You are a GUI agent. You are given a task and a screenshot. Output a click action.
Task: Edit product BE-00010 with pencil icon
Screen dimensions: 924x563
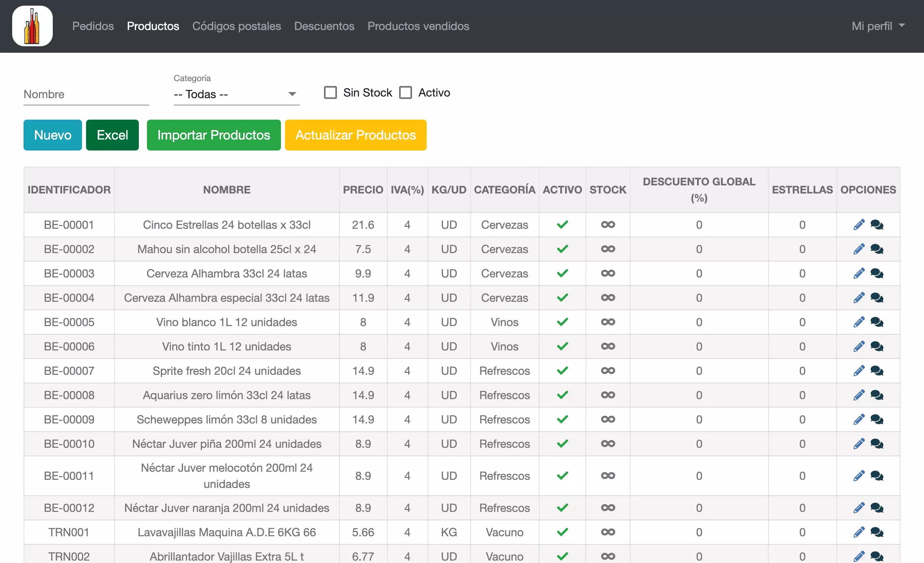coord(859,444)
